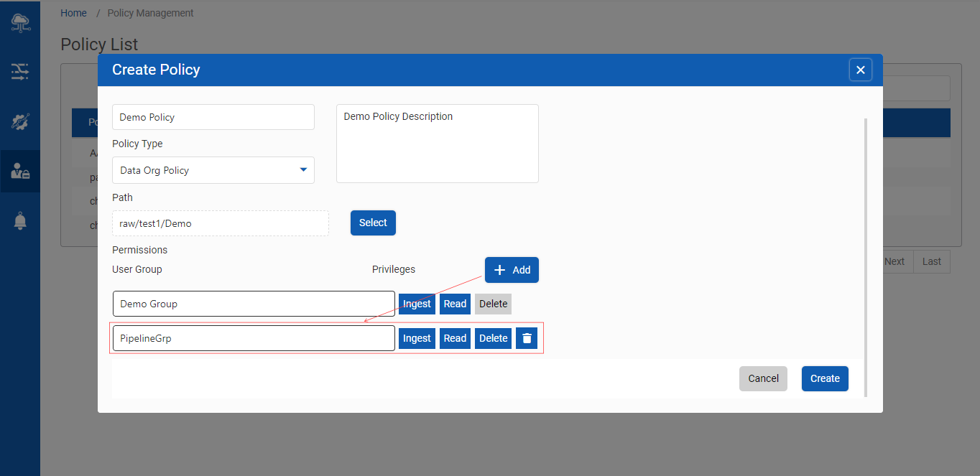The width and height of the screenshot is (980, 476).
Task: Toggle Read privilege for Demo Group
Action: point(455,304)
